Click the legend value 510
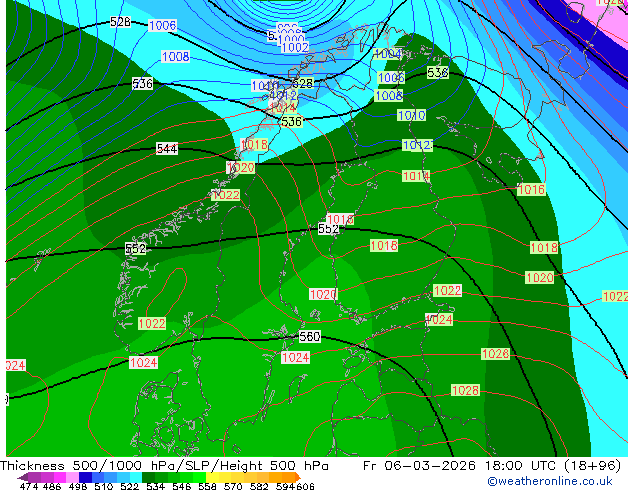 (x=104, y=486)
